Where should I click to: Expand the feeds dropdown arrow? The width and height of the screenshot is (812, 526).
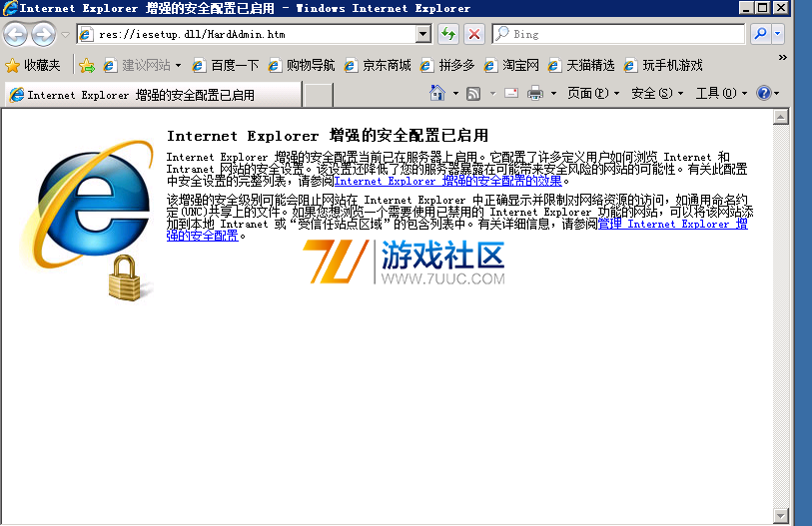tap(492, 94)
